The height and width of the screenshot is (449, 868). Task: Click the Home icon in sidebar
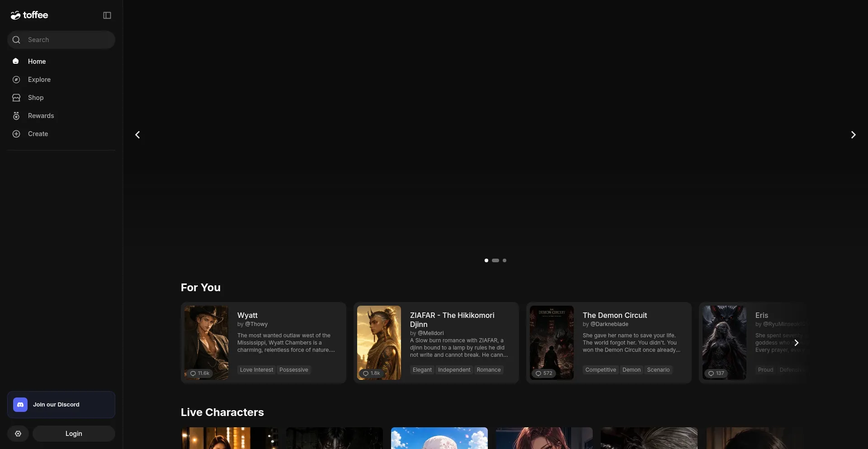16,61
